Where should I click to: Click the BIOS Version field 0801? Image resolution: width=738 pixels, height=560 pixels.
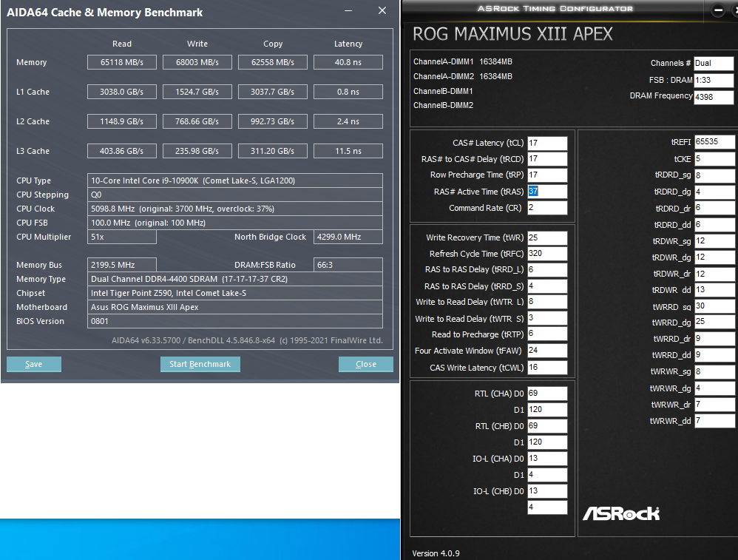coord(235,321)
